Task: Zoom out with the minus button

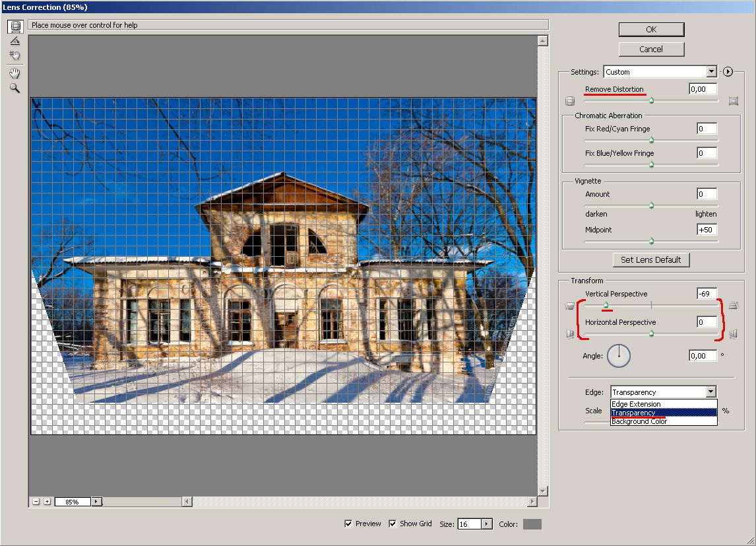Action: pos(36,502)
